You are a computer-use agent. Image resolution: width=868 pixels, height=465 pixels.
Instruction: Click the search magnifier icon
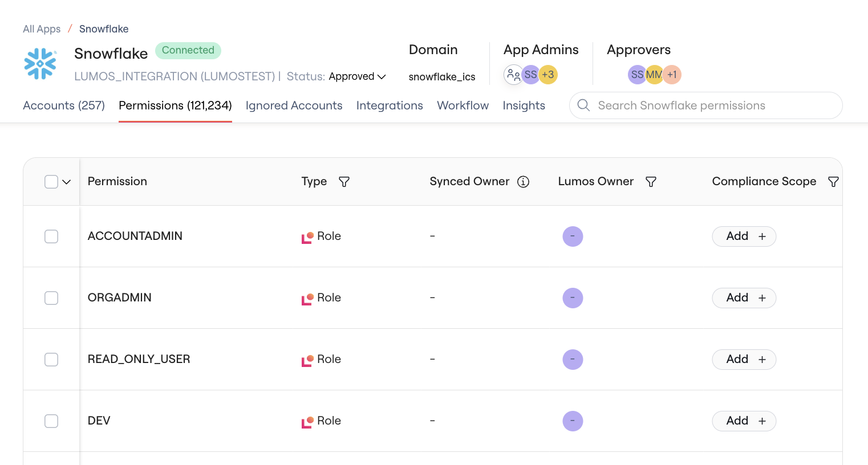[583, 105]
